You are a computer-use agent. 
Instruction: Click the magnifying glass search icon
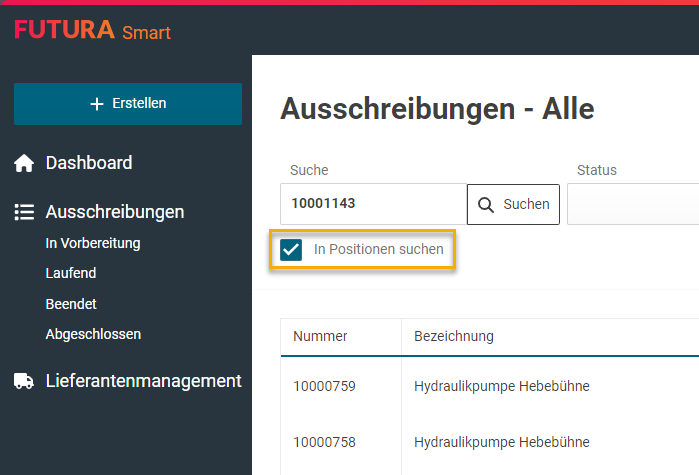point(486,205)
